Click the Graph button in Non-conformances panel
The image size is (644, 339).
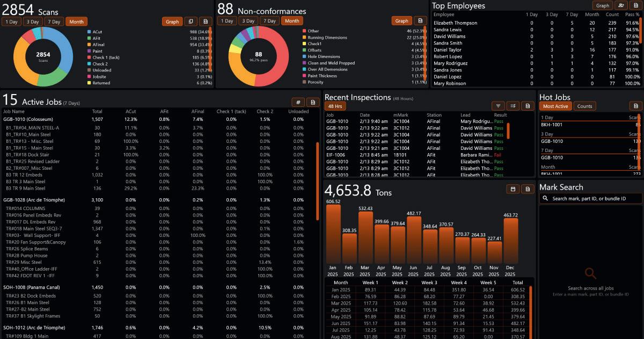[401, 21]
